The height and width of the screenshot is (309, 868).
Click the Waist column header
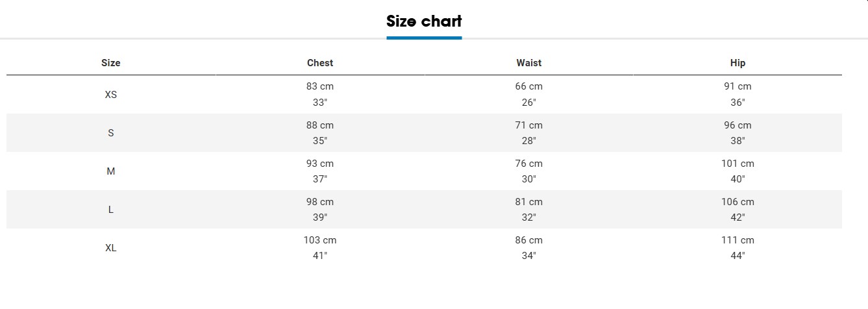pos(529,63)
